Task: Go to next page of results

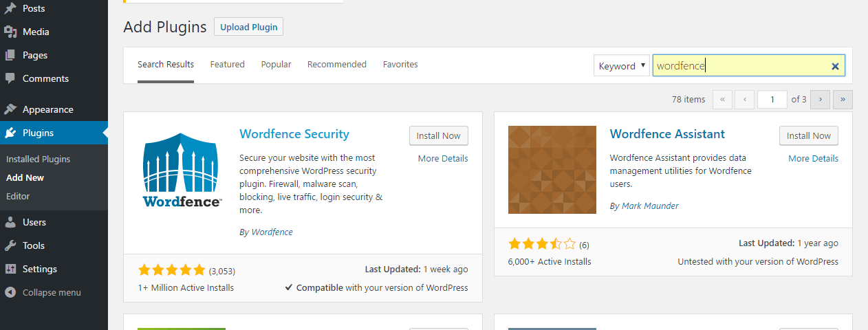Action: pyautogui.click(x=820, y=100)
